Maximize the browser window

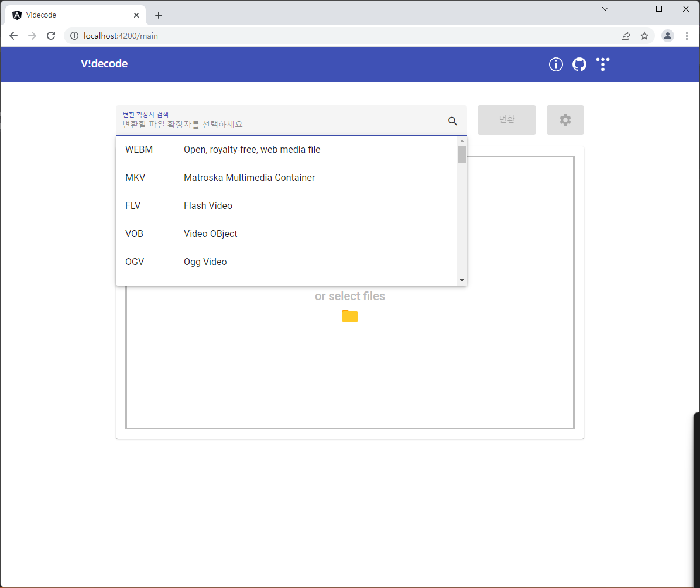coord(659,9)
